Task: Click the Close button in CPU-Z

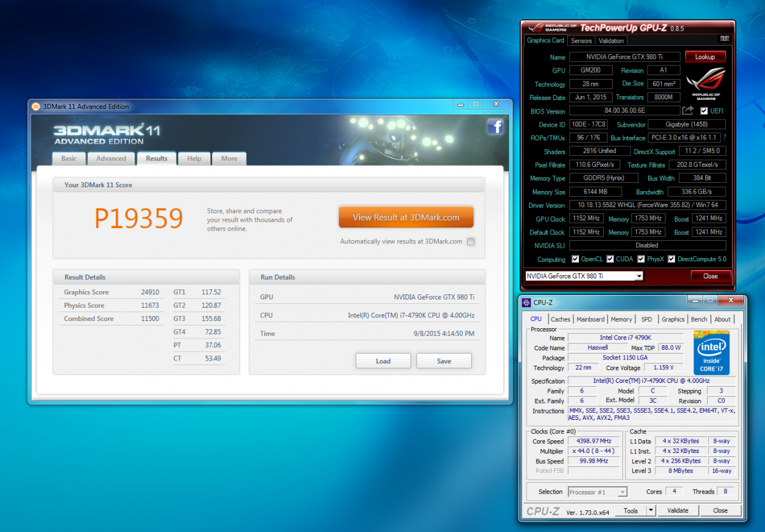Action: (720, 510)
